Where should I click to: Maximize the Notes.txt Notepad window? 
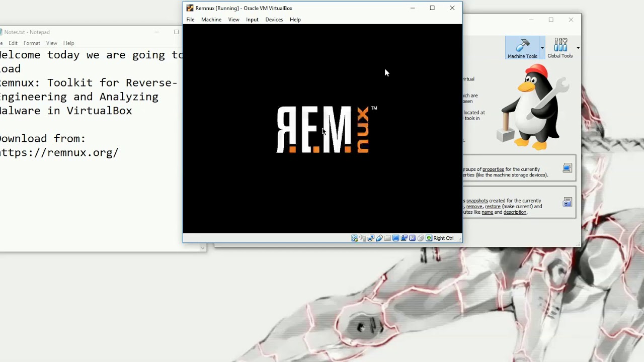coord(176,32)
